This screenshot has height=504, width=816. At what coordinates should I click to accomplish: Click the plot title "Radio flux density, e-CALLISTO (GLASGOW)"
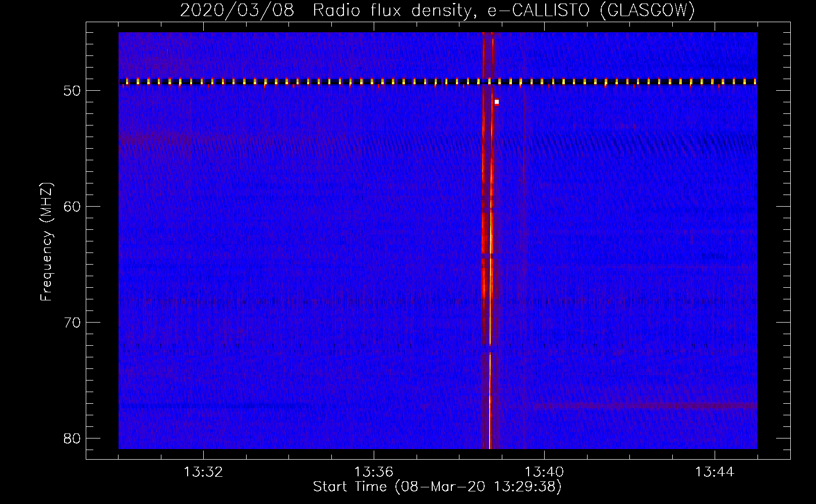click(504, 11)
